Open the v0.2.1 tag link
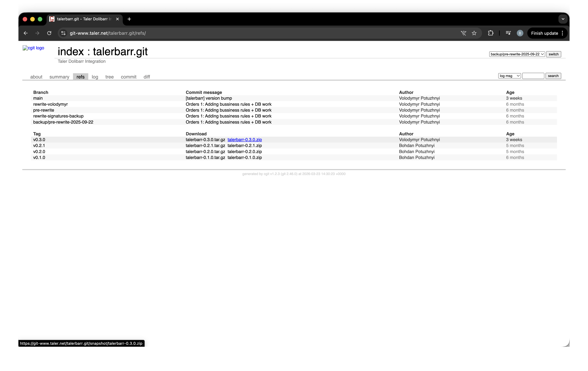 coord(39,146)
